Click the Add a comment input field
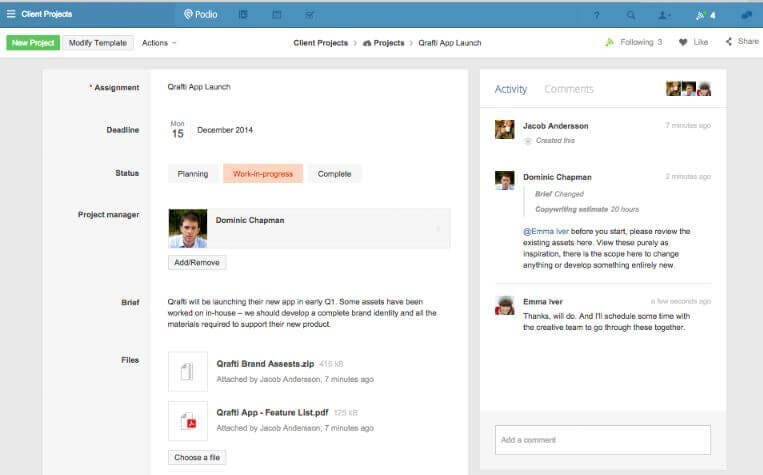This screenshot has width=763, height=475. tap(603, 440)
